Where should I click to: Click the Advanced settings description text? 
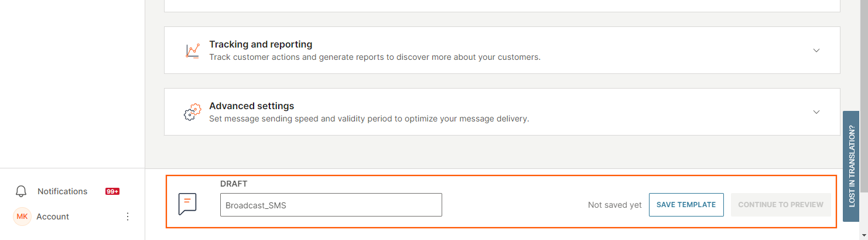pyautogui.click(x=369, y=119)
